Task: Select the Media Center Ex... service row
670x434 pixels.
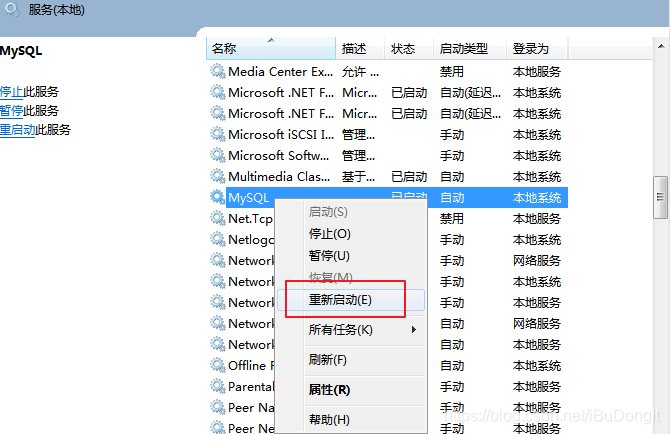Action: pyautogui.click(x=387, y=71)
